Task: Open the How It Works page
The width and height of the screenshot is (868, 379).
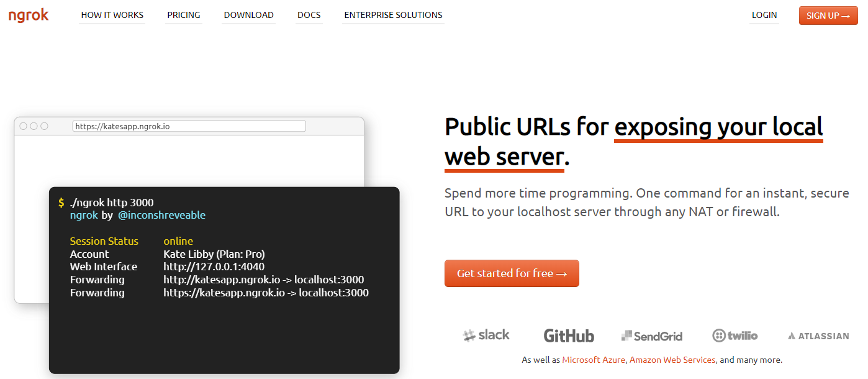Action: (112, 15)
